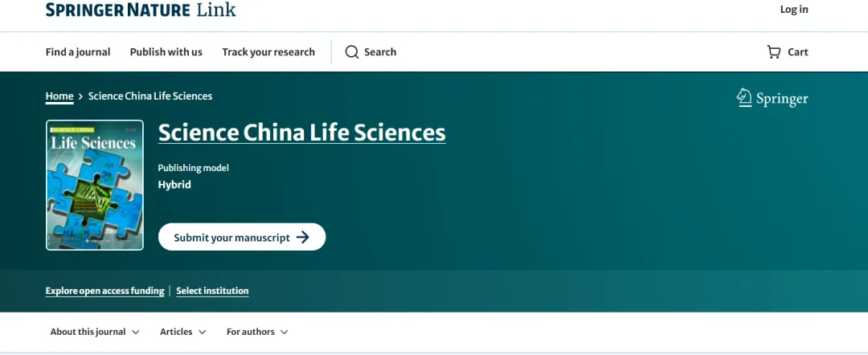Click the arrow in Submit your manuscript
868x355 pixels.
click(x=303, y=237)
